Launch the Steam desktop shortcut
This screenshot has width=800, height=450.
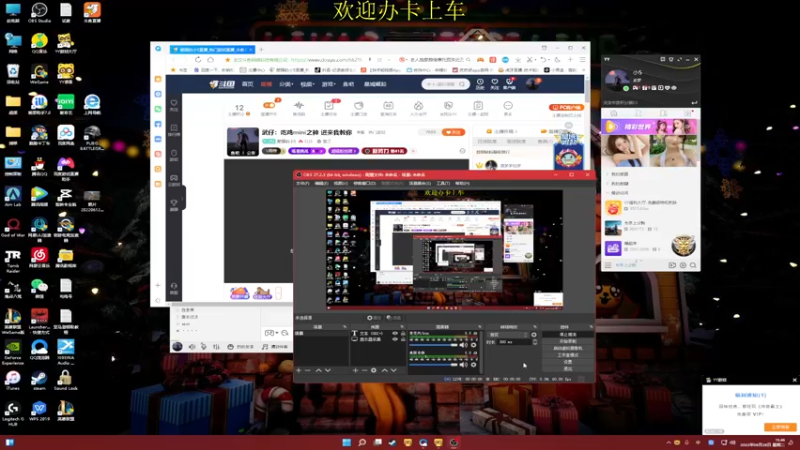click(39, 381)
